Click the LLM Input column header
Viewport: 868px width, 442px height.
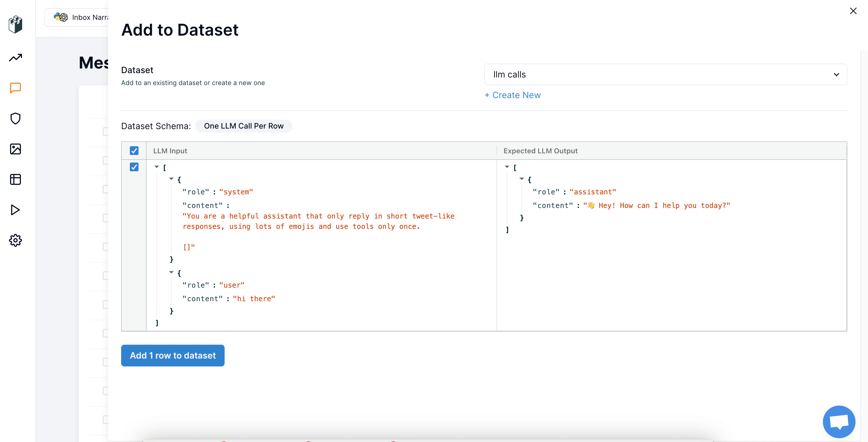[x=170, y=151]
